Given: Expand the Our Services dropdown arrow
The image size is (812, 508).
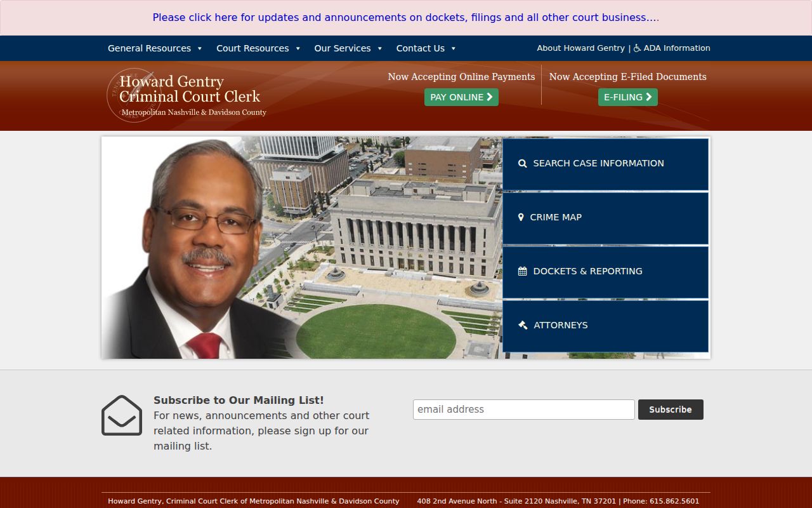Looking at the screenshot, I should click(x=380, y=48).
